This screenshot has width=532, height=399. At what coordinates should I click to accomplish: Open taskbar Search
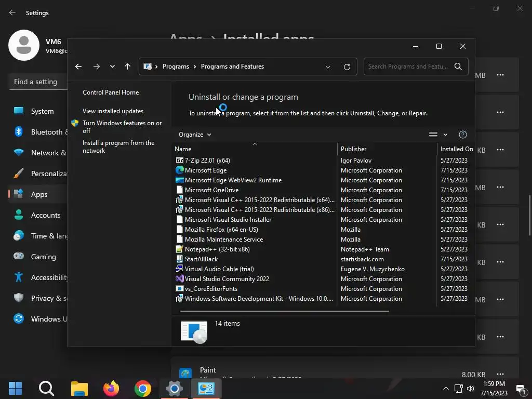[x=46, y=389]
